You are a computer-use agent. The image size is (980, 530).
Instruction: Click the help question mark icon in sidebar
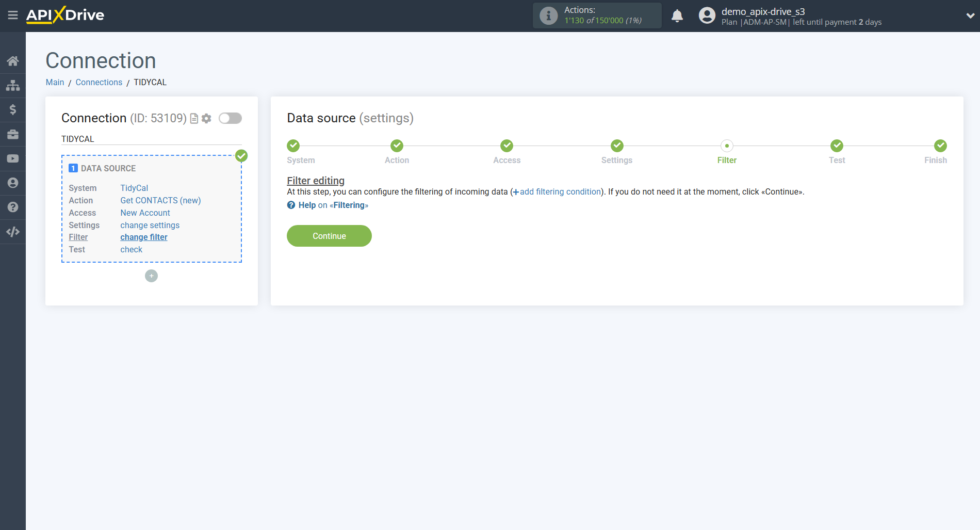tap(13, 206)
